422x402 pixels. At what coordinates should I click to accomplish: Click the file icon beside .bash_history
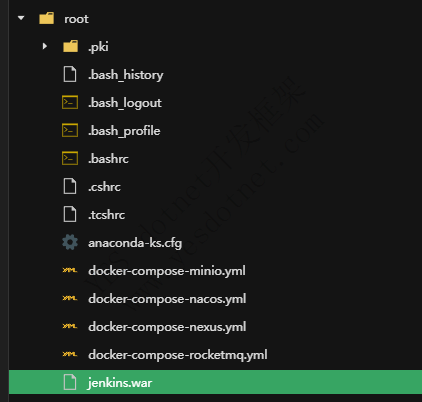(x=70, y=74)
